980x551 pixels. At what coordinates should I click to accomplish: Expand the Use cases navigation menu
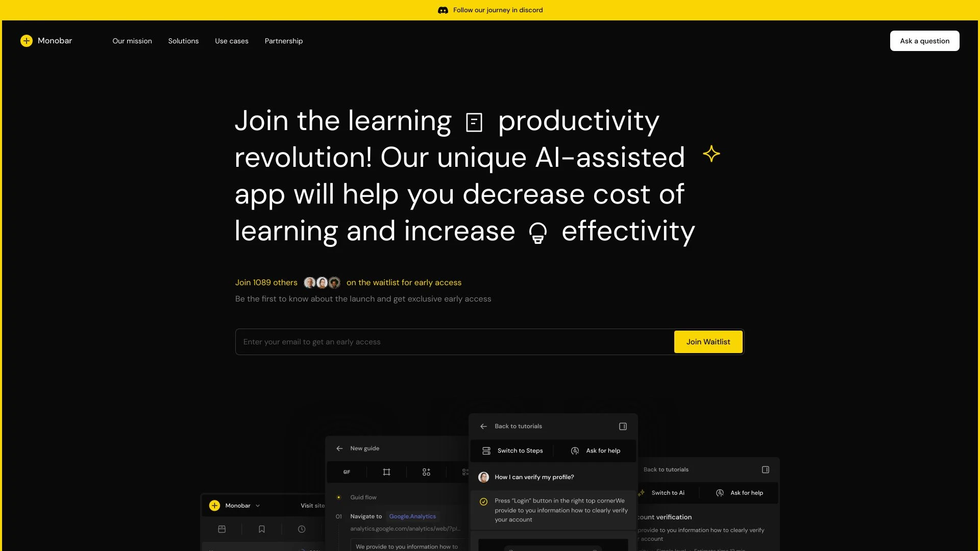pos(232,40)
